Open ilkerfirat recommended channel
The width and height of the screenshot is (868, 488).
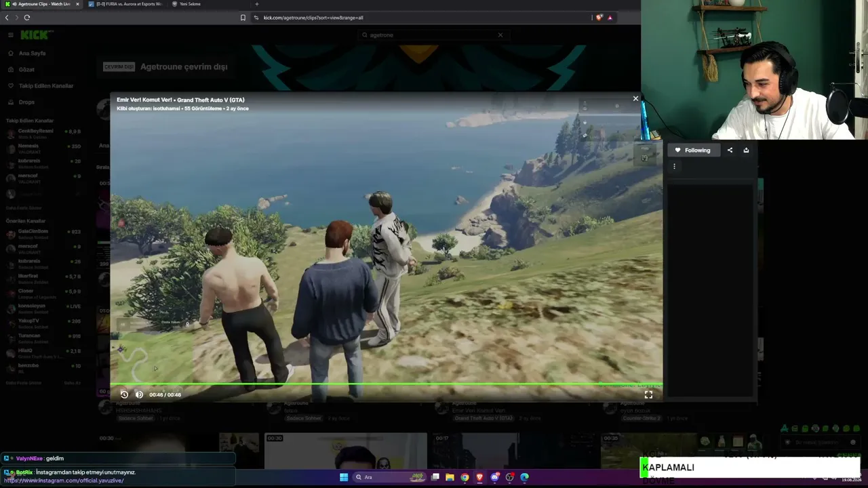[x=43, y=278]
